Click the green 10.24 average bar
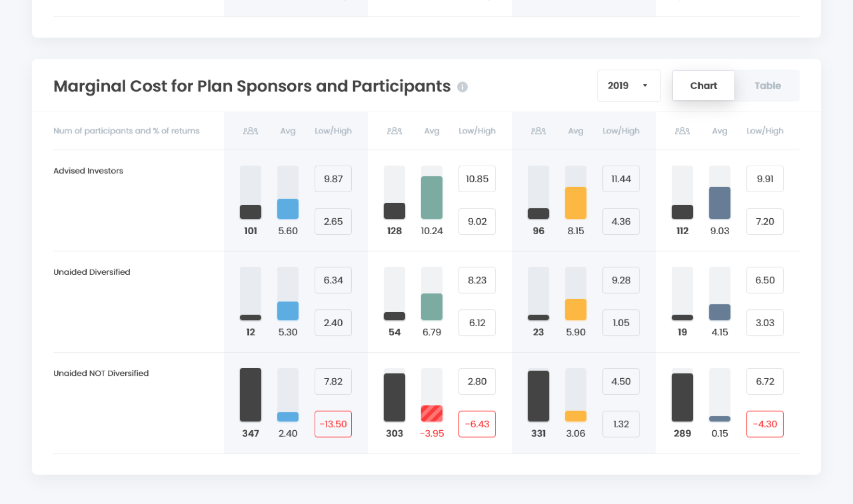This screenshot has height=504, width=853. 432,198
